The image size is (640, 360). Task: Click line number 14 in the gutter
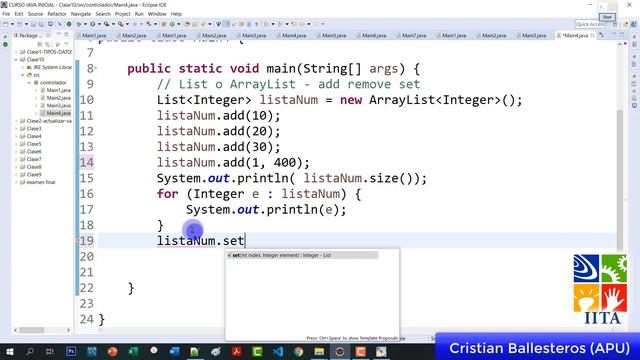point(87,162)
